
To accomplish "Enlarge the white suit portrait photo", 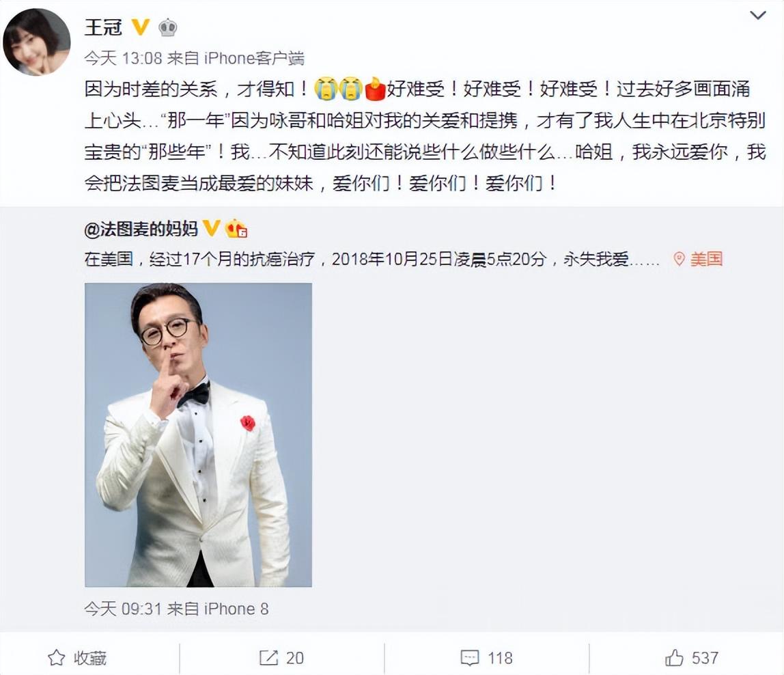I will pyautogui.click(x=198, y=435).
